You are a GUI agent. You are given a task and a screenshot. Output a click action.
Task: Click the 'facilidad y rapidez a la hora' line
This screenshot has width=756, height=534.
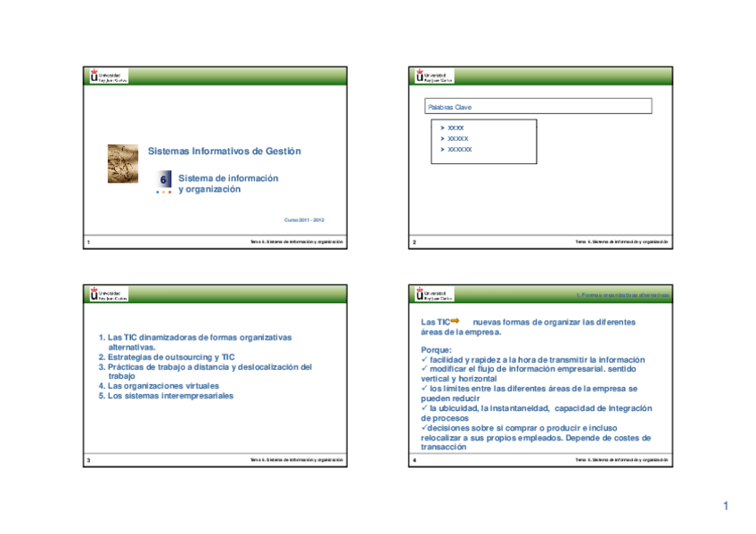click(533, 359)
